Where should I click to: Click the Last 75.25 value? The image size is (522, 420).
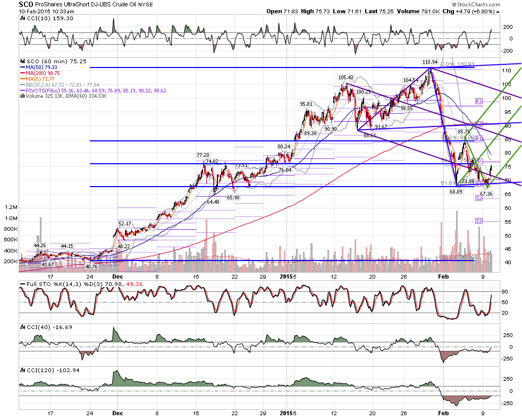click(x=379, y=11)
